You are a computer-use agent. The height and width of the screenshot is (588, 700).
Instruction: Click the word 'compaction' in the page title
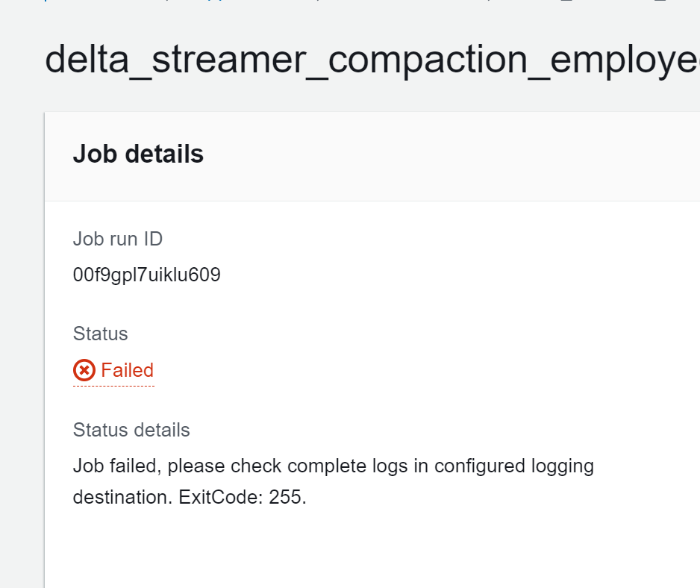(x=428, y=61)
